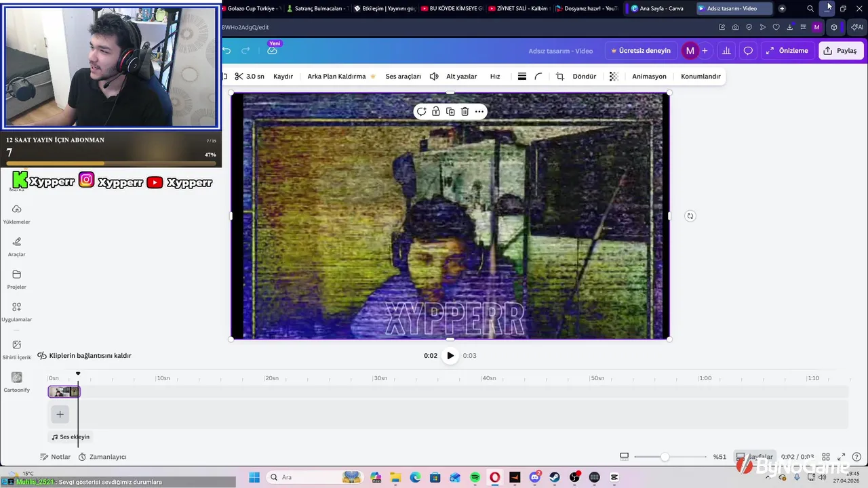The height and width of the screenshot is (488, 868).
Task: Open a new browser tab with plus
Action: 782,8
